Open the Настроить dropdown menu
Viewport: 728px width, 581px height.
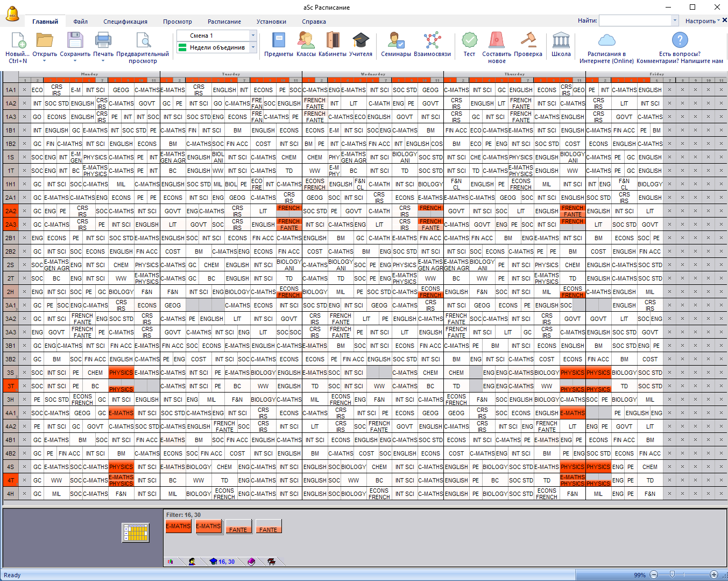coord(702,21)
